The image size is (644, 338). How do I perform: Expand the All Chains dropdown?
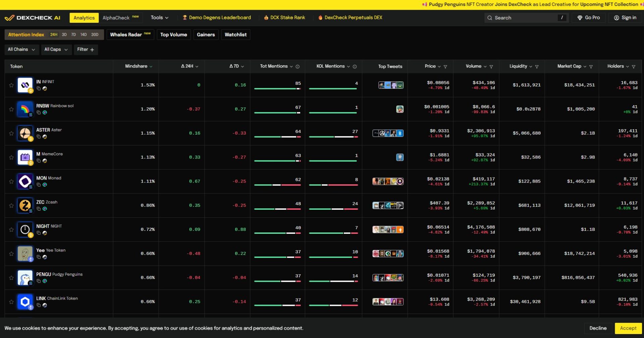tap(21, 50)
